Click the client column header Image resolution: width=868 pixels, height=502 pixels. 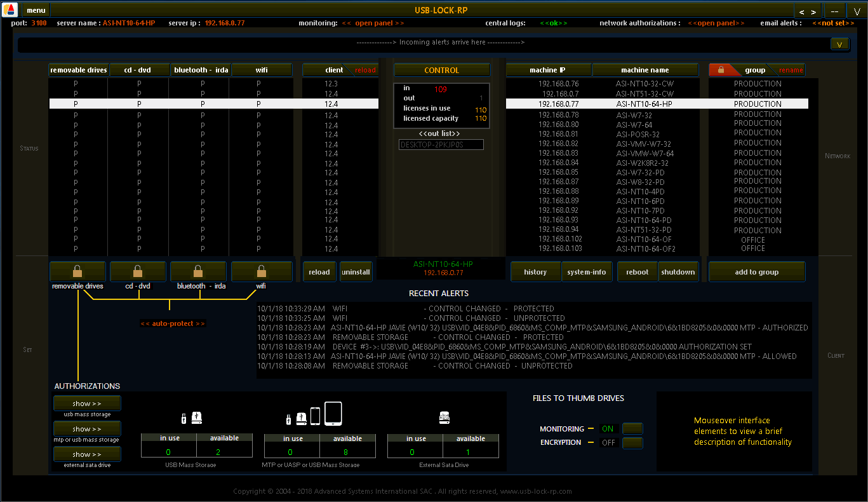[x=334, y=70]
